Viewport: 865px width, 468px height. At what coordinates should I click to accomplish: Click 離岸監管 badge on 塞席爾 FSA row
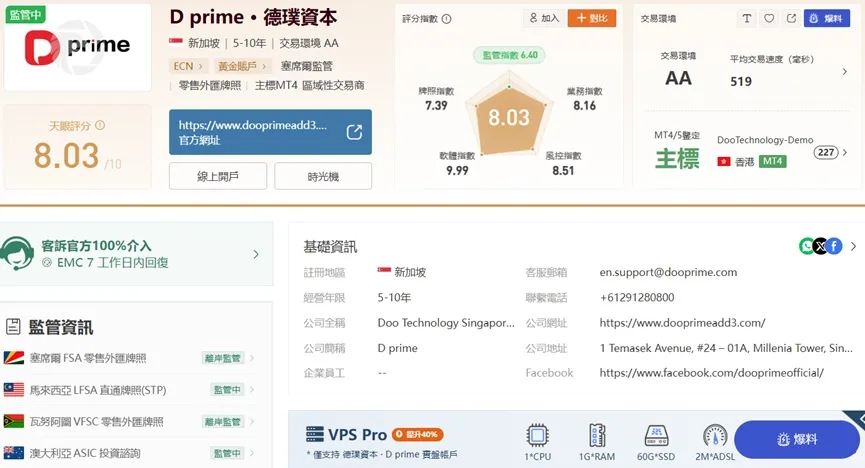[222, 358]
